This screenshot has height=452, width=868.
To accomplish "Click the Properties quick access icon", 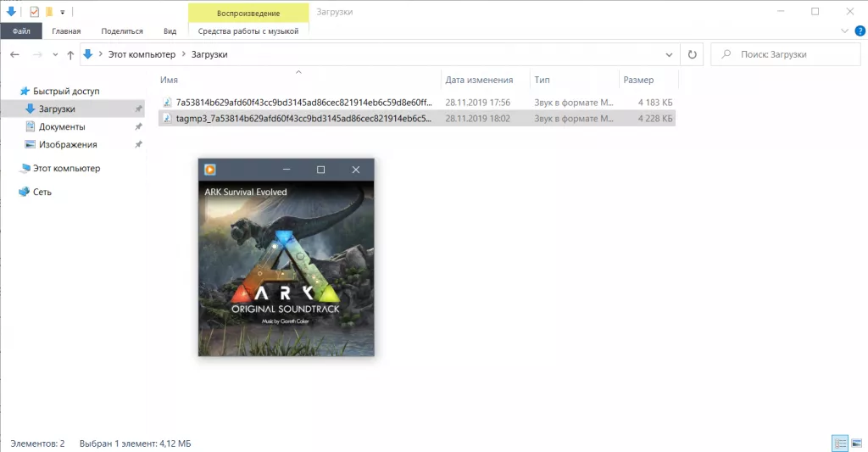I will [x=34, y=11].
